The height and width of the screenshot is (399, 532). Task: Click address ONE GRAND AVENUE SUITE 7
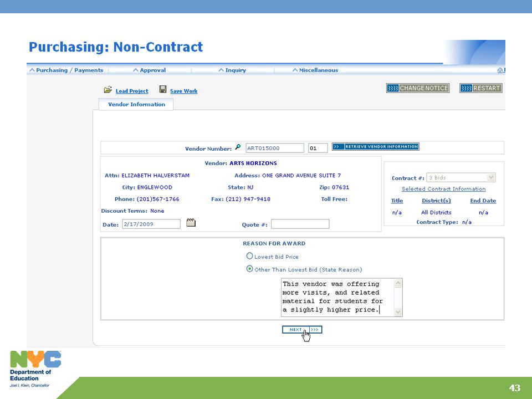(x=301, y=176)
